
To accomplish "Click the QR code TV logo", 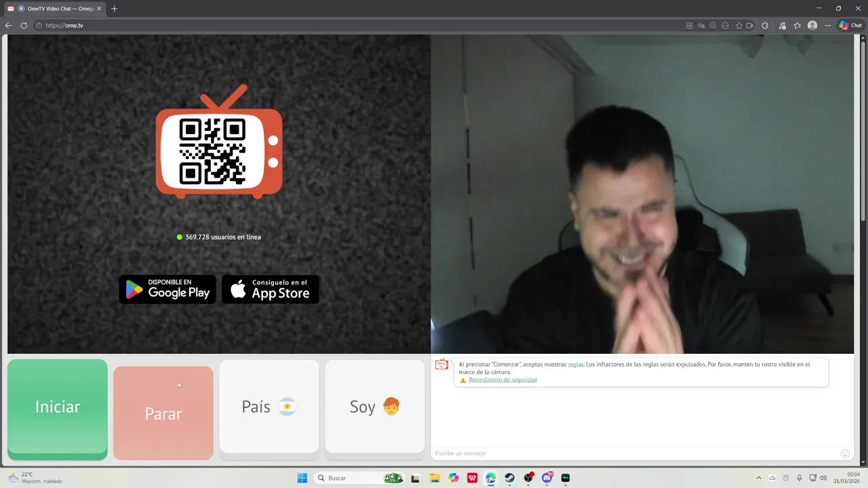I will [219, 142].
